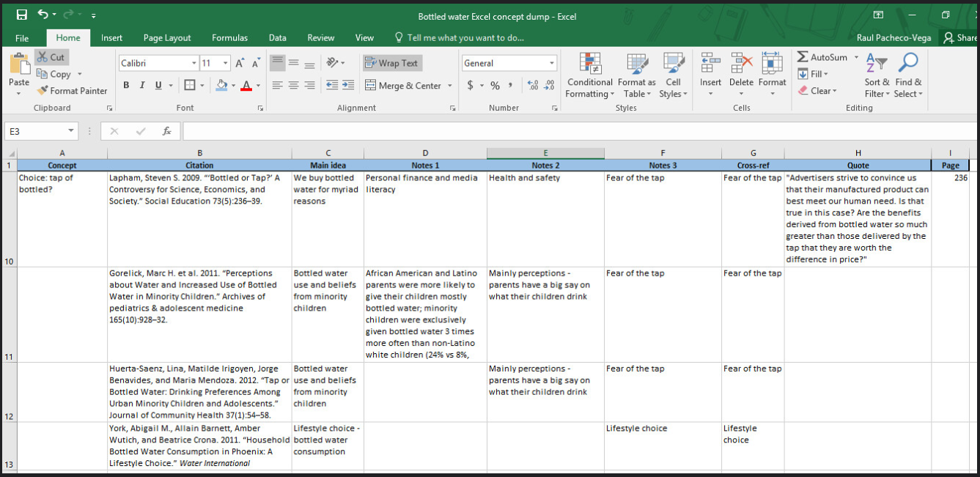Toggle Wrap Text for selected cell
980x477 pixels.
coord(391,63)
